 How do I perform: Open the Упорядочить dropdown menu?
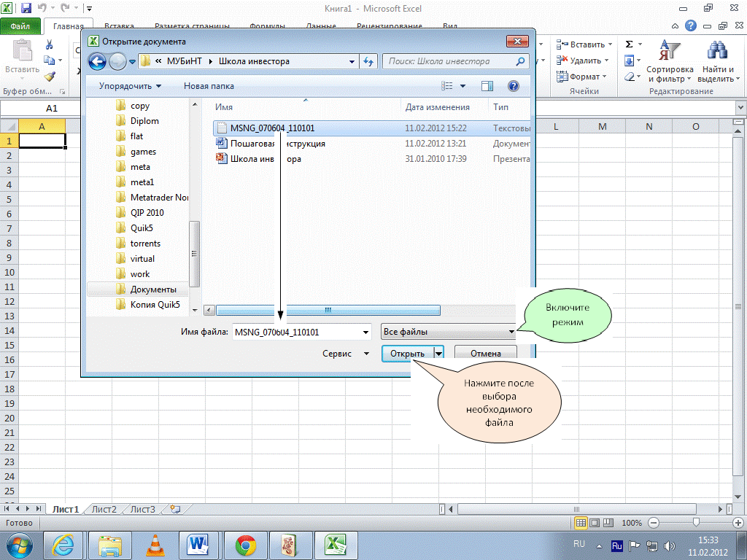coord(130,86)
